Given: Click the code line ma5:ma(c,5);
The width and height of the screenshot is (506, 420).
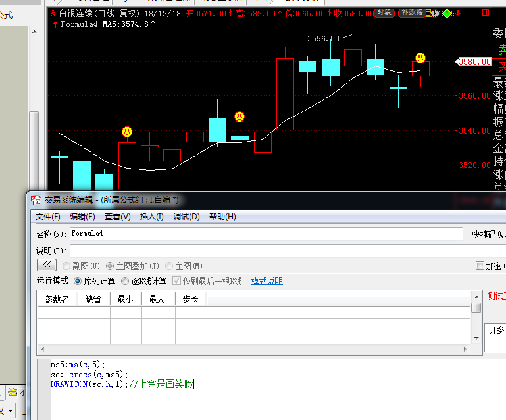Looking at the screenshot, I should pos(78,365).
